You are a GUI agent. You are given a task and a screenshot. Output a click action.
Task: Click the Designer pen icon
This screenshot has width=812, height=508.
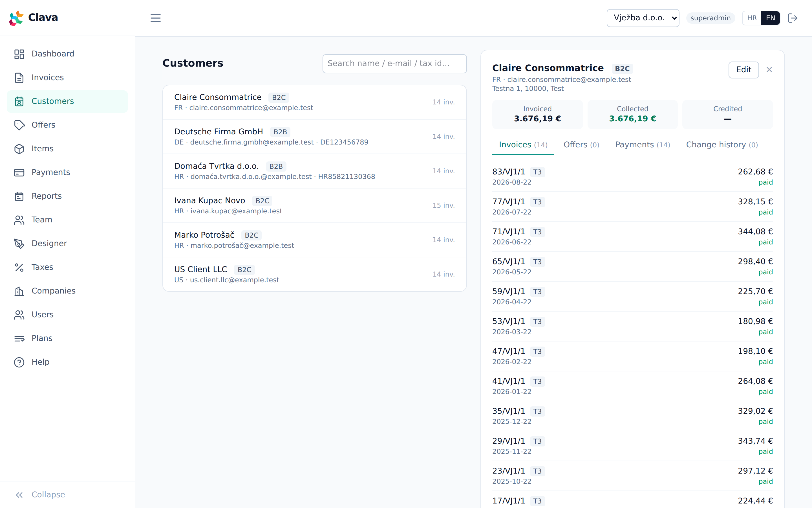click(19, 244)
